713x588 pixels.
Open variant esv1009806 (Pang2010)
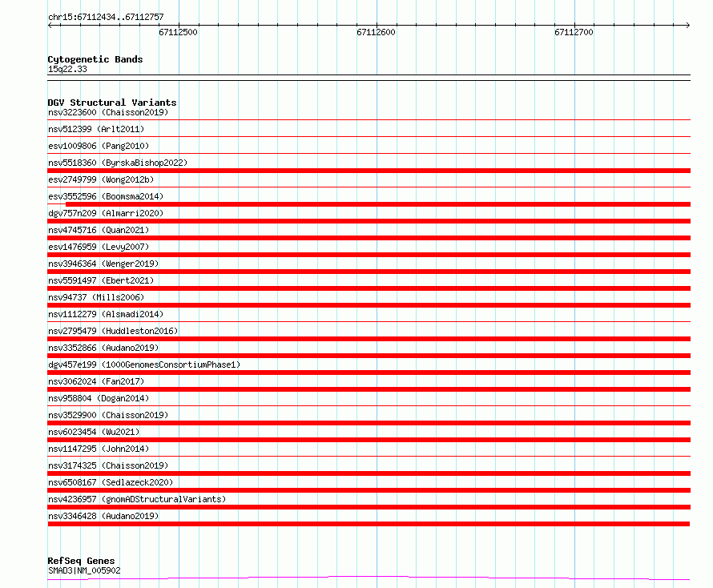[x=99, y=146]
